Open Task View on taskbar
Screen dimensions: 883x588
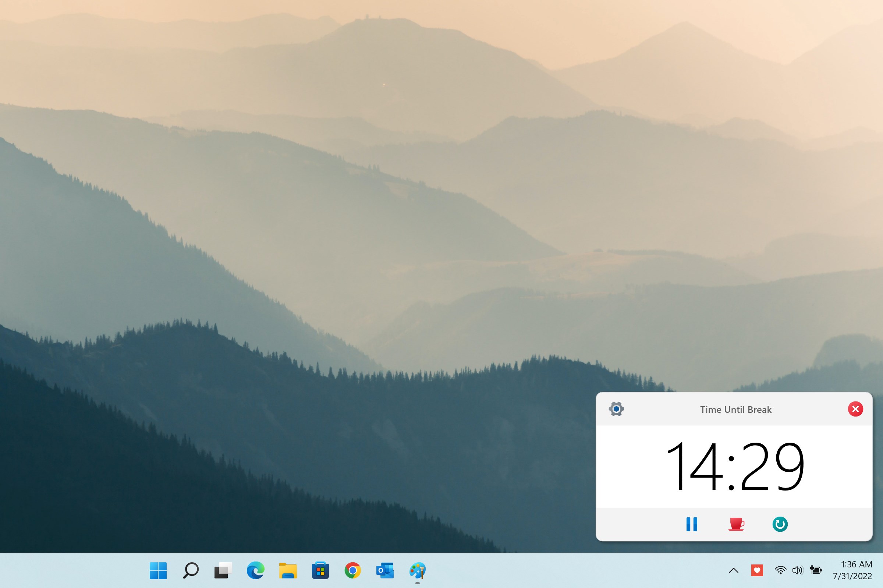(223, 570)
